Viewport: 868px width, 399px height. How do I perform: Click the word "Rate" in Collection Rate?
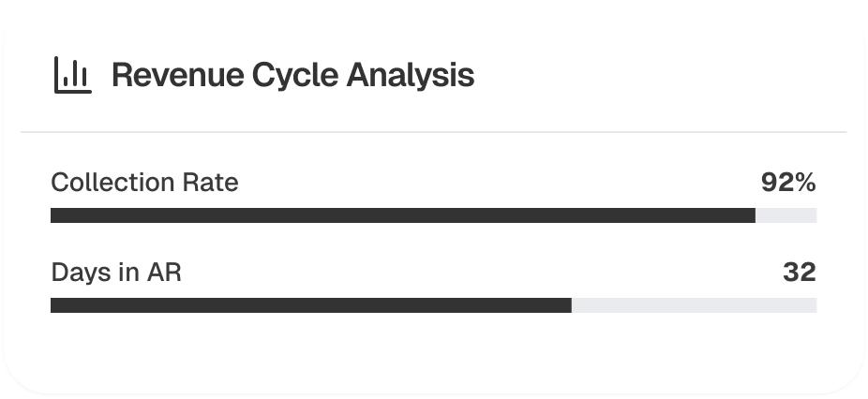coord(211,183)
